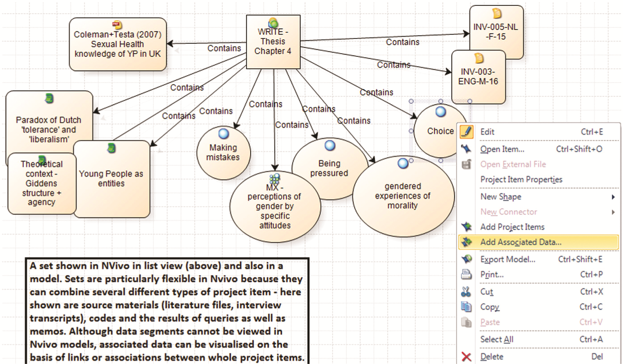623x364 pixels.
Task: Choose Open Item... from context menu
Action: click(539, 149)
